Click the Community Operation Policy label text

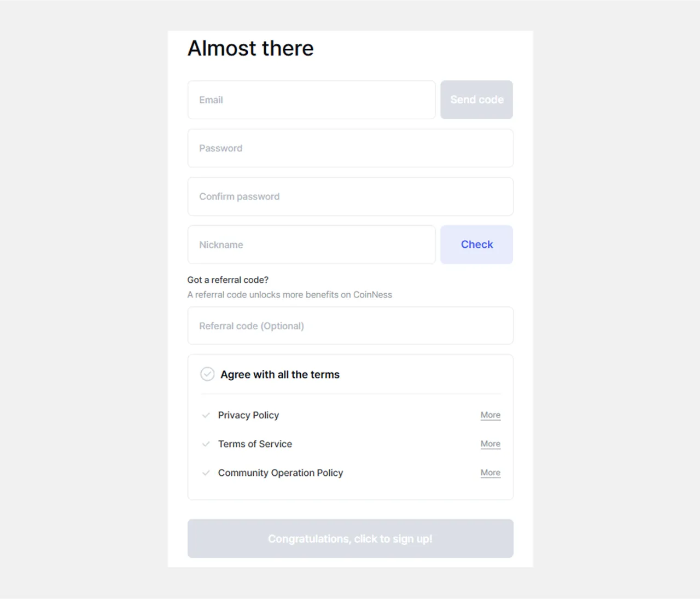[x=281, y=473]
